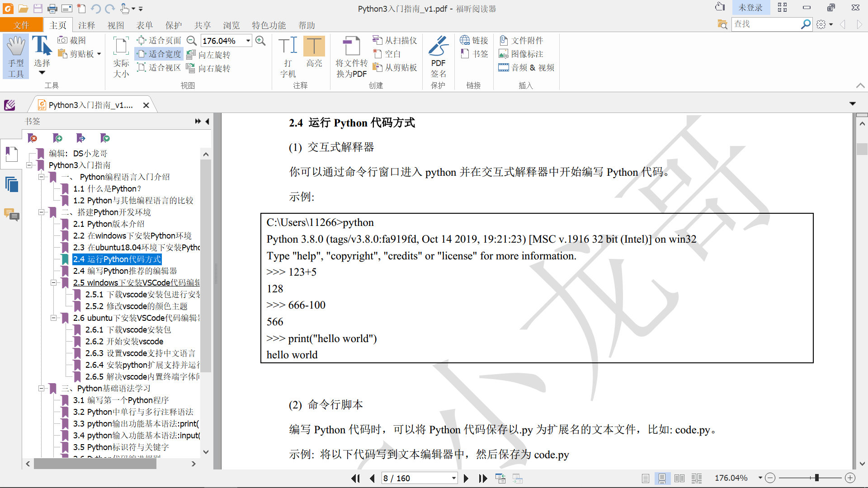868x488 pixels.
Task: Click the zoom slider at bottom right
Action: [816, 478]
